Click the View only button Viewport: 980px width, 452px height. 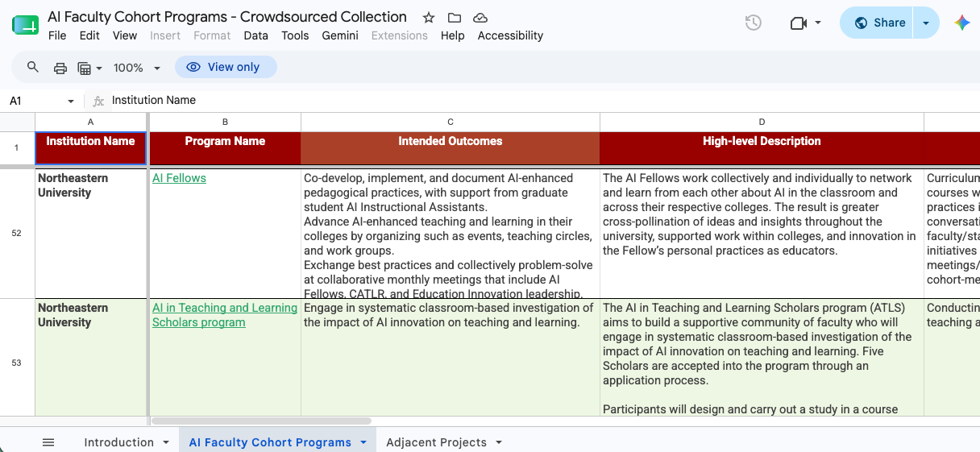[x=226, y=68]
